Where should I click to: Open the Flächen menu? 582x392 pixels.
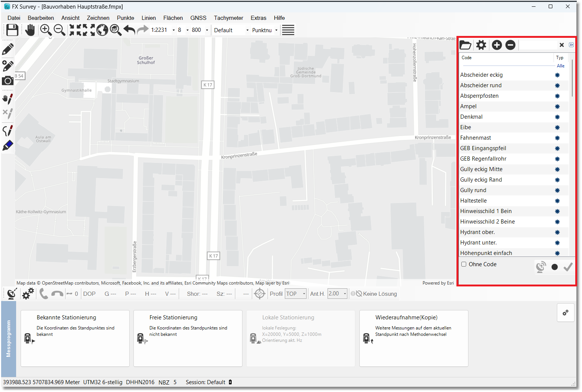pos(173,18)
